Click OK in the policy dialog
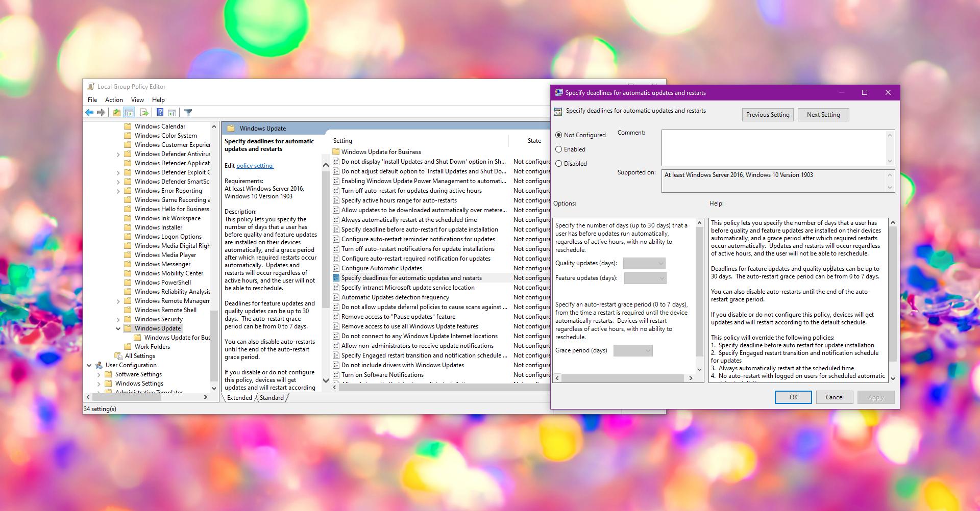The width and height of the screenshot is (980, 511). [x=793, y=397]
